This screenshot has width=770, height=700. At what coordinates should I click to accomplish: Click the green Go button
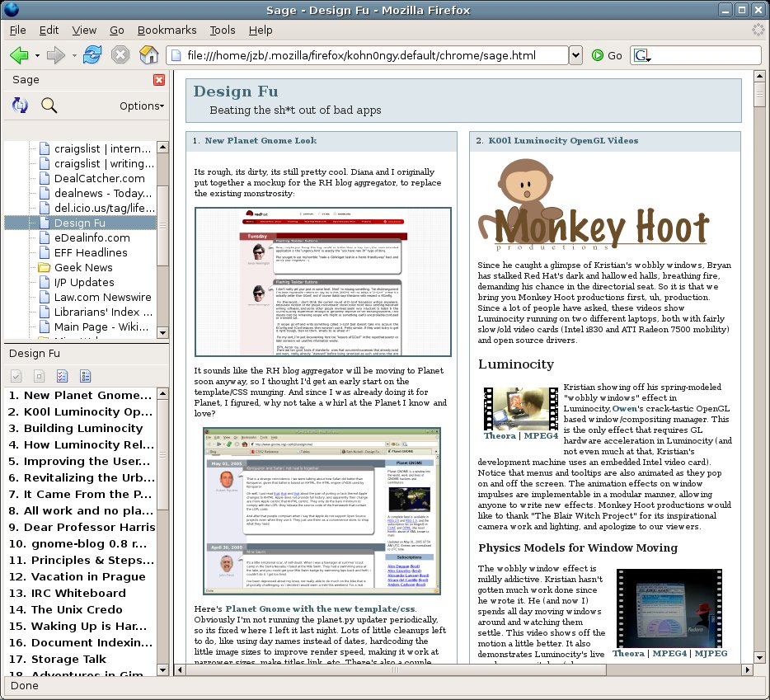coord(607,55)
